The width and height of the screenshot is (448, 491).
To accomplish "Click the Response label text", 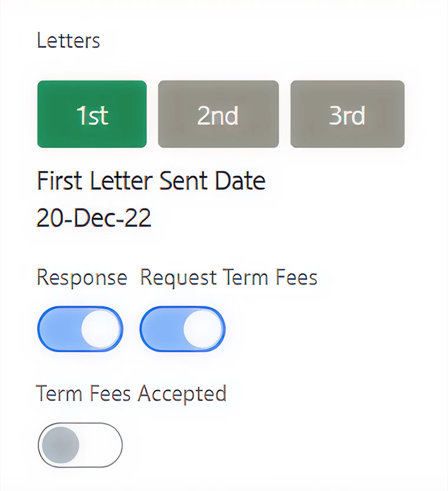I will [82, 277].
